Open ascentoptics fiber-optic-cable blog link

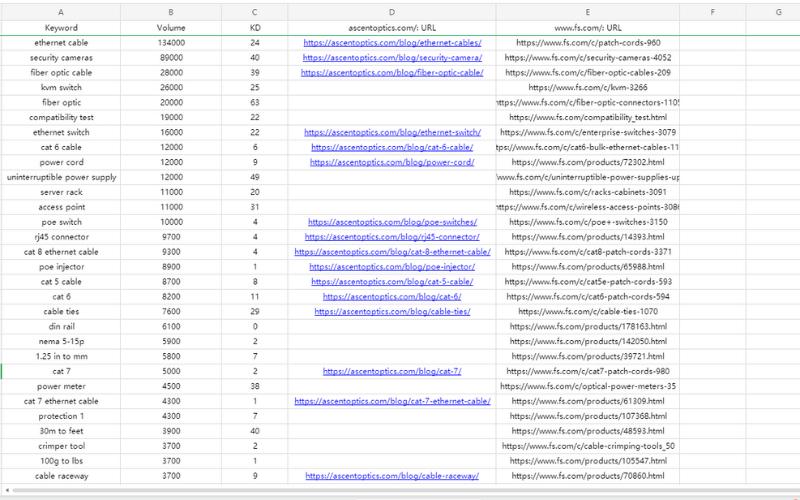click(x=392, y=72)
